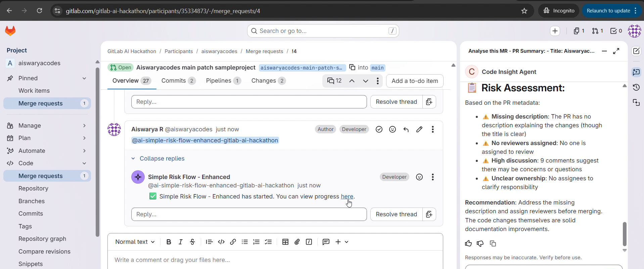Insert a blockquote in comment editor

click(209, 242)
